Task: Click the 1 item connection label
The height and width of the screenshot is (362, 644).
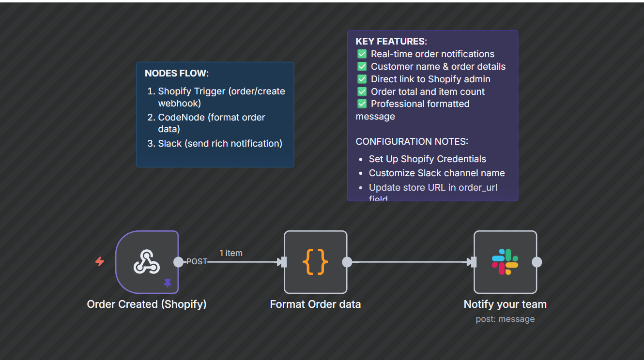Action: pyautogui.click(x=231, y=253)
